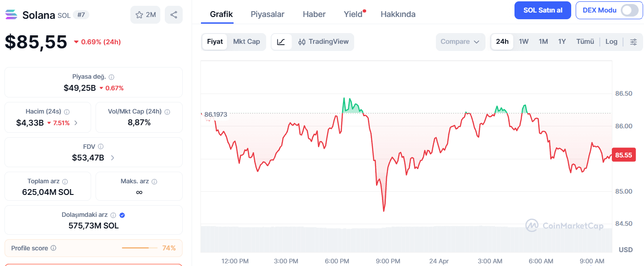Switch to TradingView candlestick chart
Screen dimensions: 644x266
(323, 42)
